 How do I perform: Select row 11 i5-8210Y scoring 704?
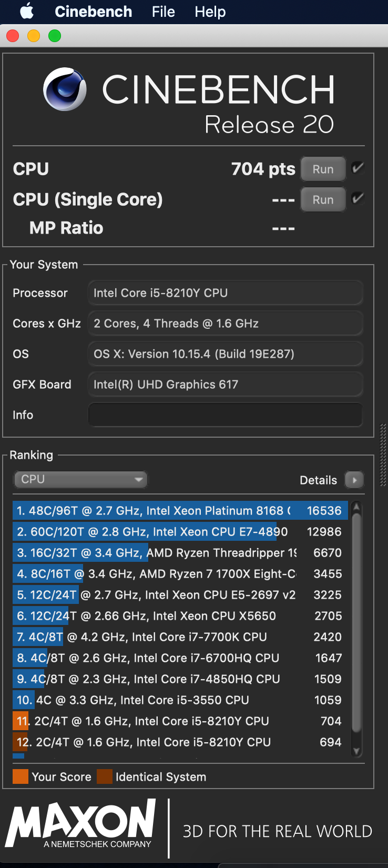[180, 721]
